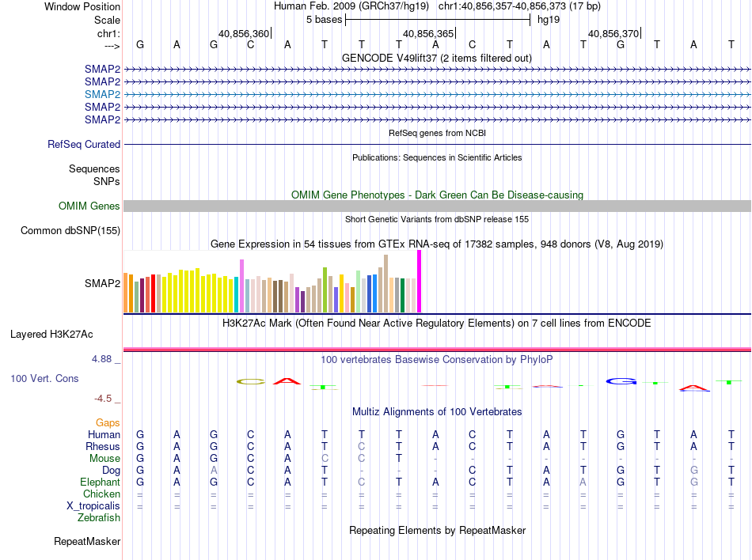The height and width of the screenshot is (560, 752).
Task: Click the 40,856,365 coordinate marker
Action: (428, 33)
